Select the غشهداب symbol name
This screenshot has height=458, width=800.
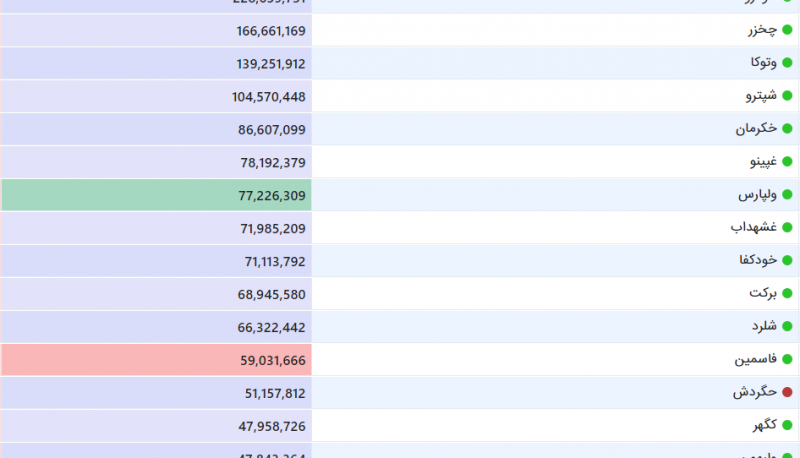754,227
